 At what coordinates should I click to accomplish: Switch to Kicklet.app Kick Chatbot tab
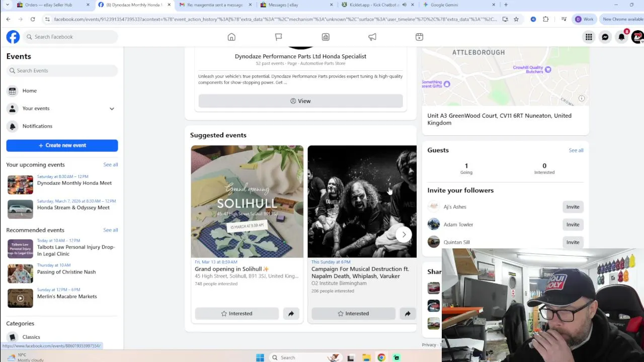(x=377, y=5)
